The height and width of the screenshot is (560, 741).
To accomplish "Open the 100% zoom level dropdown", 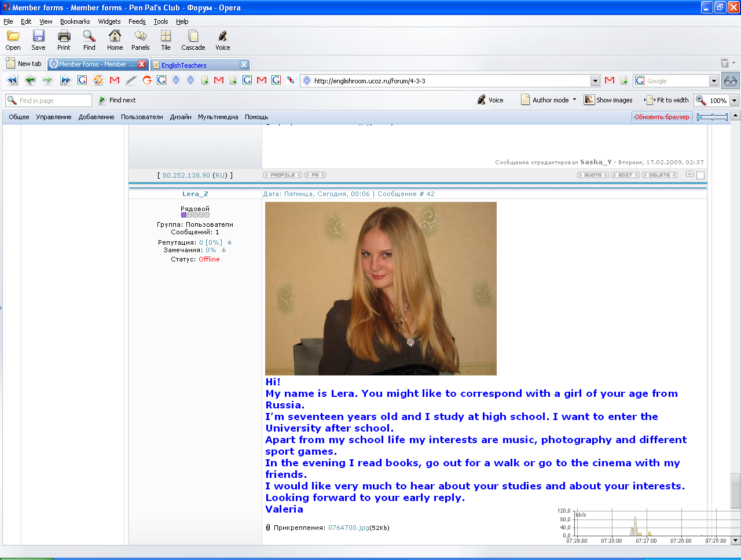I will [734, 100].
